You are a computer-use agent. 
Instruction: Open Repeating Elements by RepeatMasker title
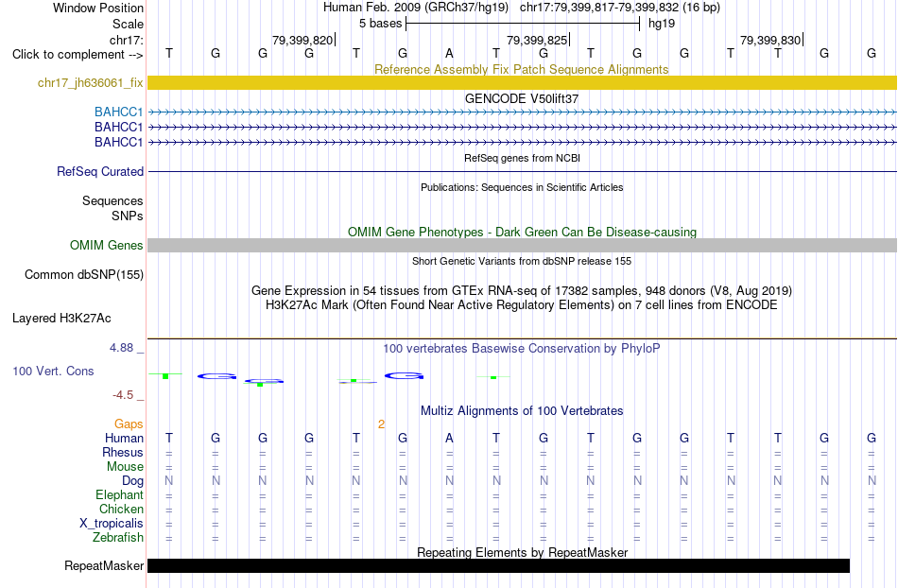(x=523, y=552)
